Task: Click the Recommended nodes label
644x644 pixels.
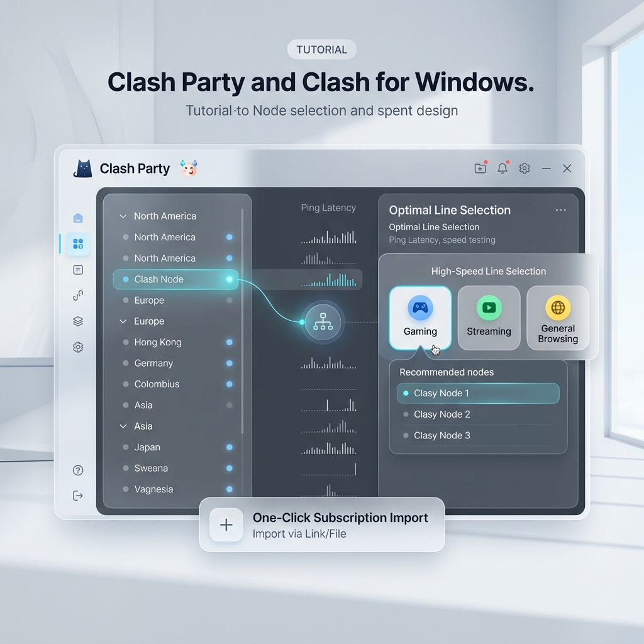Action: coord(447,372)
